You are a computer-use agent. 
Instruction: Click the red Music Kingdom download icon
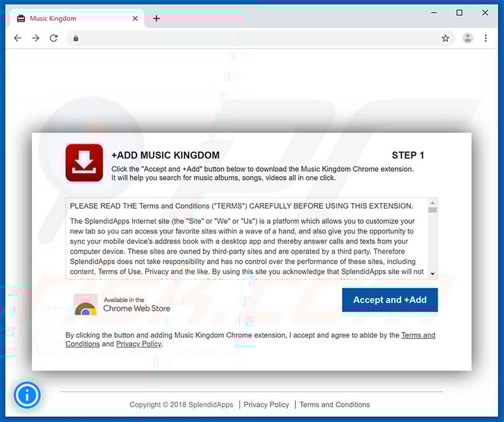pyautogui.click(x=84, y=163)
